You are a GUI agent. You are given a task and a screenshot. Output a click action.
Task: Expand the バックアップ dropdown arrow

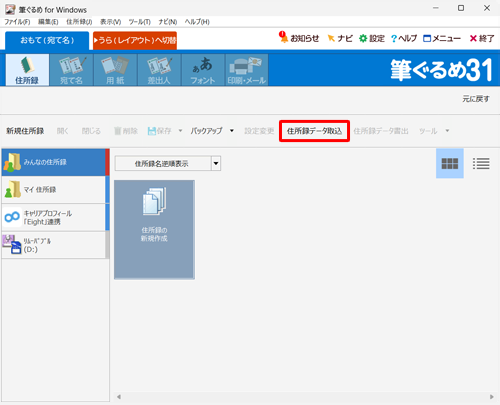(232, 131)
